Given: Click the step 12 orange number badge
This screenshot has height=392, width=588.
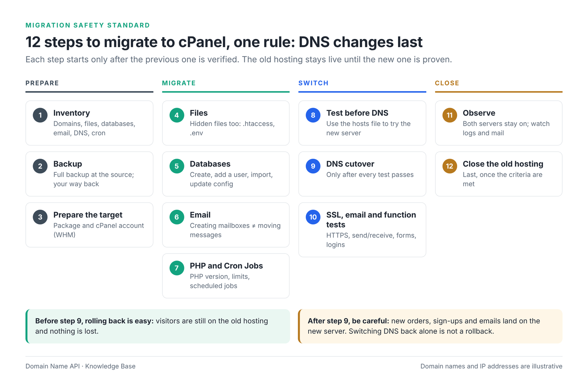Looking at the screenshot, I should coord(449,166).
